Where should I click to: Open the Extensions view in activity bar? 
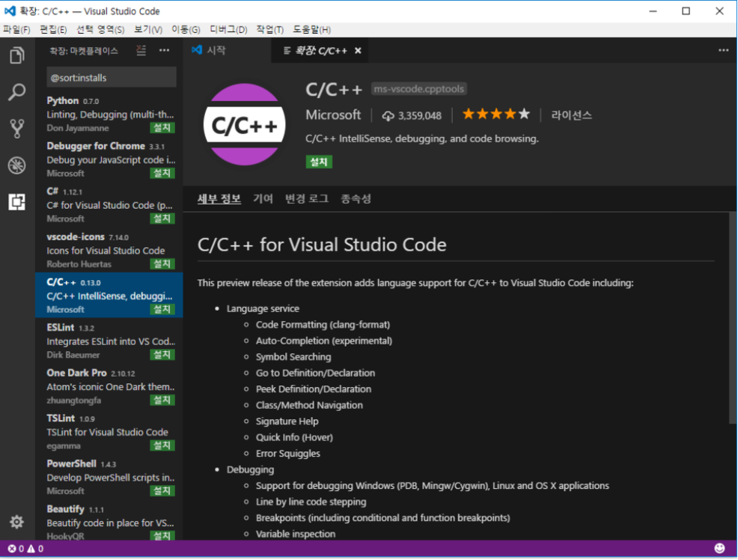click(17, 202)
